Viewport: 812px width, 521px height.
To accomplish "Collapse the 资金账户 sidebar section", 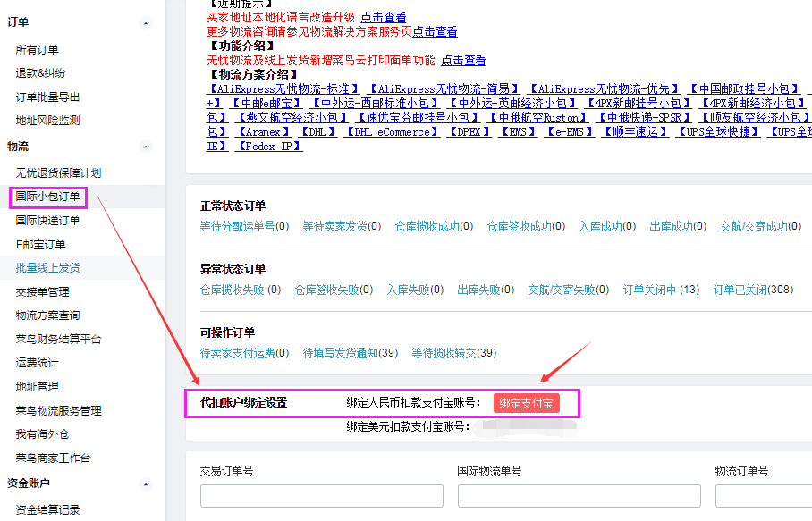I will (146, 484).
